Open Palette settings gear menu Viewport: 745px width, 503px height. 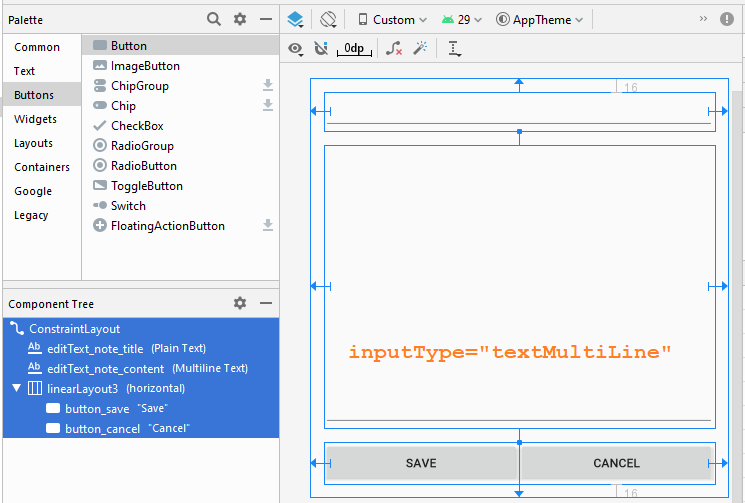click(x=240, y=19)
